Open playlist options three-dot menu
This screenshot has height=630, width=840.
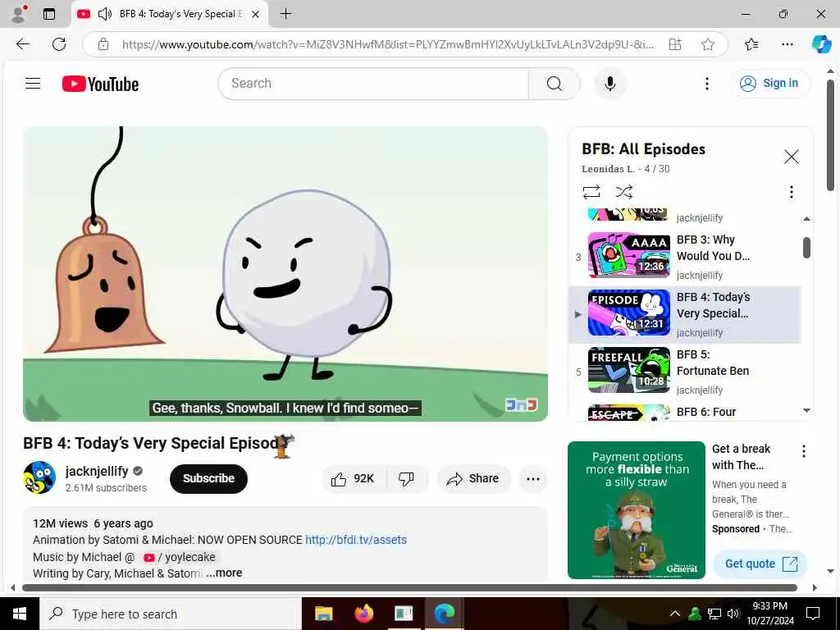coord(792,192)
